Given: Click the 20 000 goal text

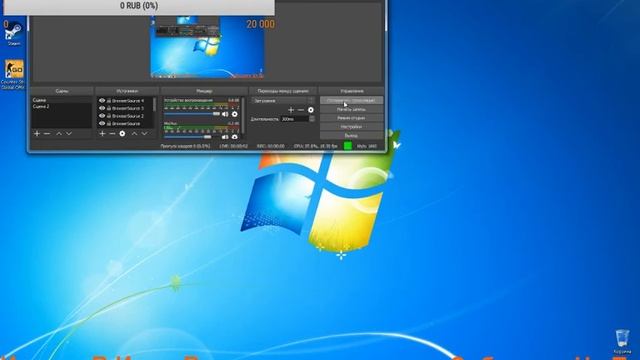Looking at the screenshot, I should click(x=260, y=24).
